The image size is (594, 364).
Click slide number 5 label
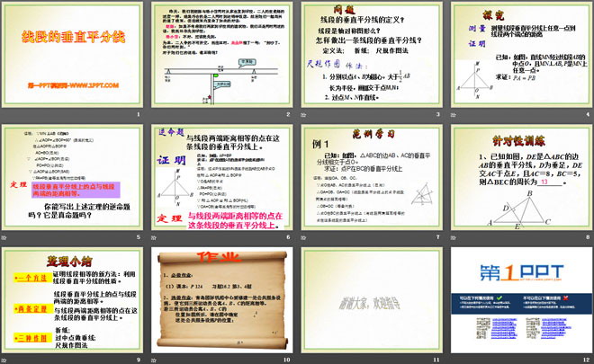pyautogui.click(x=139, y=237)
